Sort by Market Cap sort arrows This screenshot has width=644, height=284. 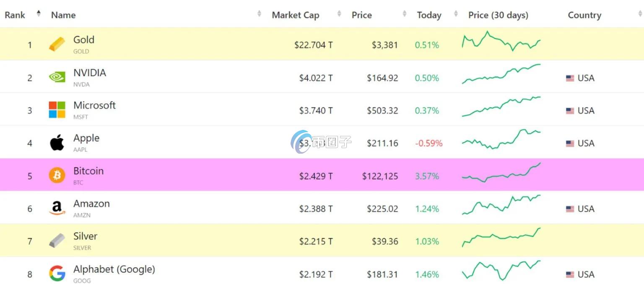tap(339, 14)
